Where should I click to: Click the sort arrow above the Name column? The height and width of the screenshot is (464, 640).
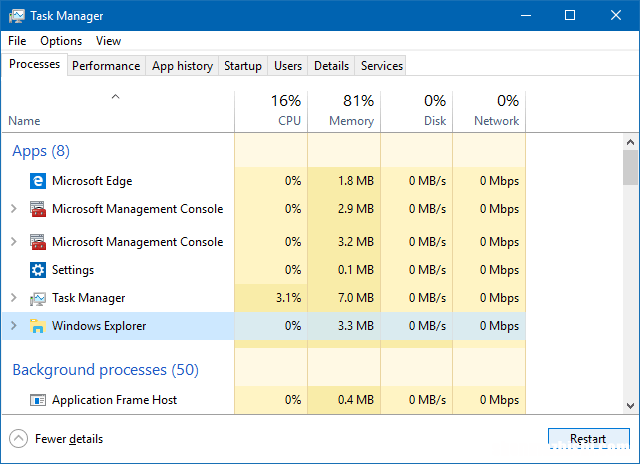pos(116,97)
